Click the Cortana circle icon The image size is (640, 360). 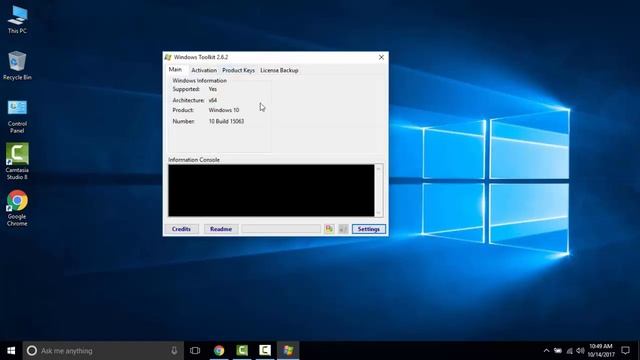pyautogui.click(x=32, y=351)
